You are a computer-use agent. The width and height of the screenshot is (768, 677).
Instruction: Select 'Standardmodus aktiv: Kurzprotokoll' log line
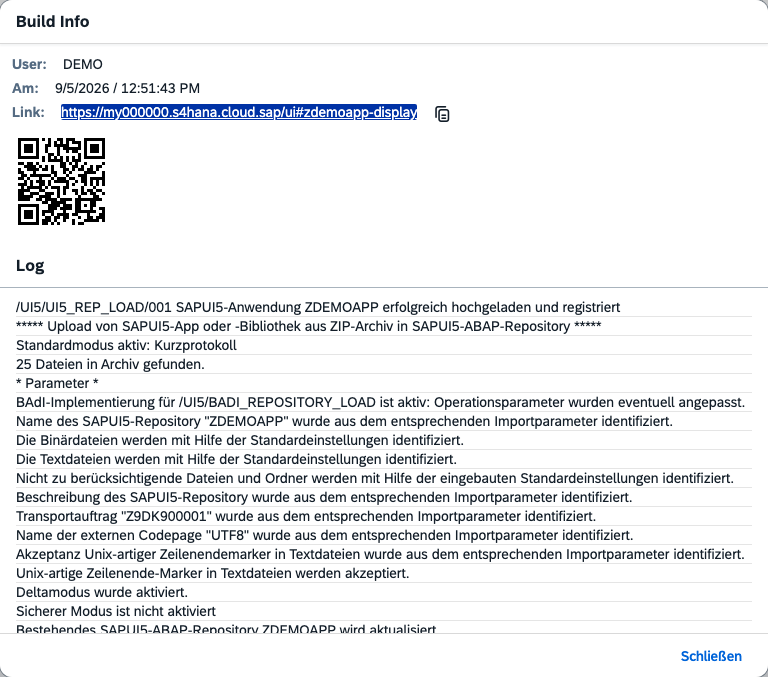[x=384, y=345]
